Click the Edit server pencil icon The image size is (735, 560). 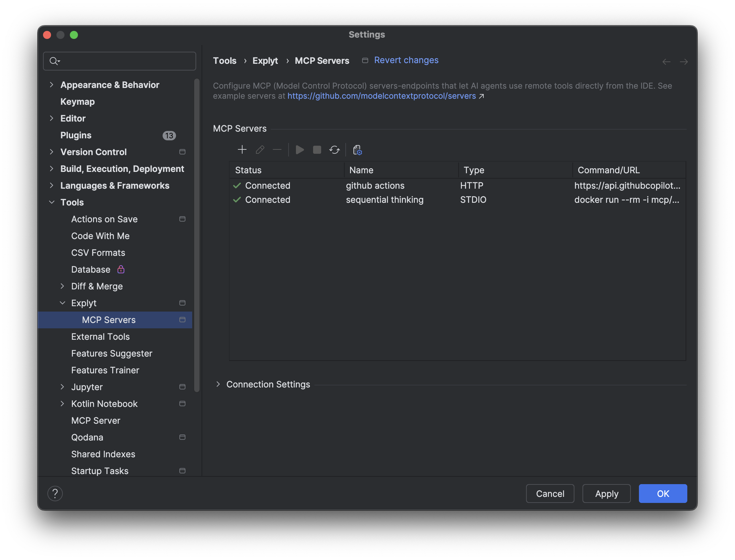click(260, 149)
